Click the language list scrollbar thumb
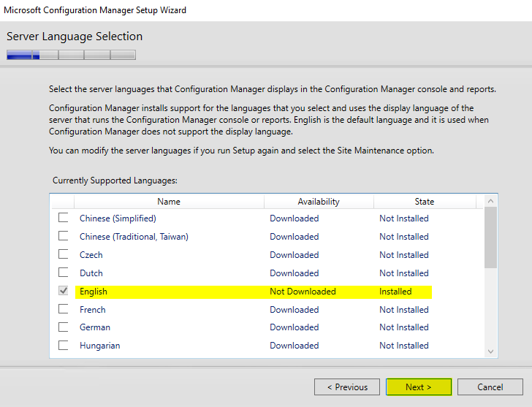This screenshot has width=532, height=407. [490, 238]
